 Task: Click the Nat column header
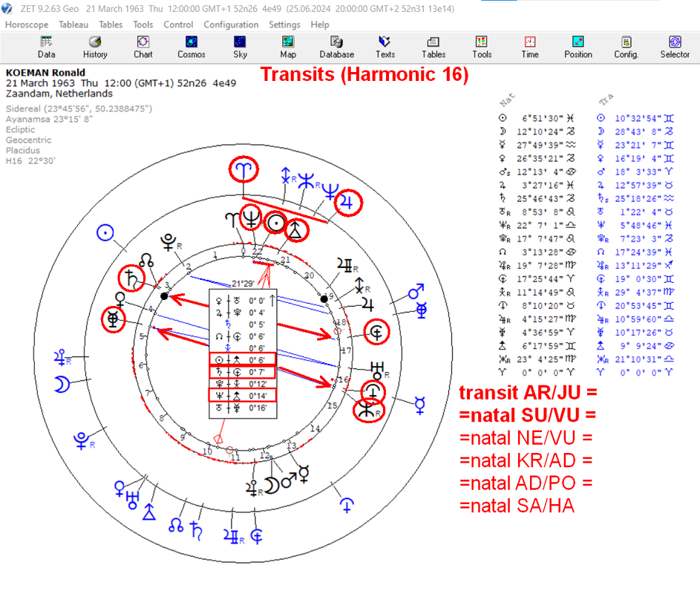point(507,100)
